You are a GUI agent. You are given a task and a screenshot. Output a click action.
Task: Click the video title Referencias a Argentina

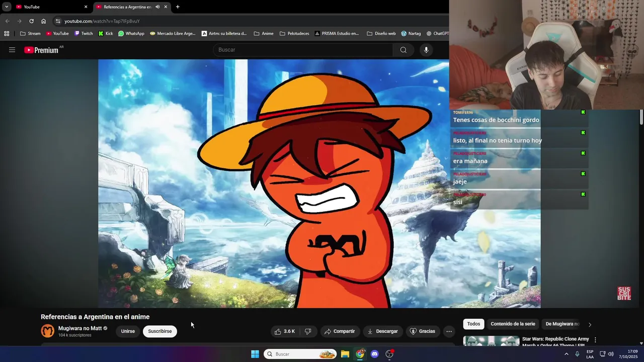[95, 317]
